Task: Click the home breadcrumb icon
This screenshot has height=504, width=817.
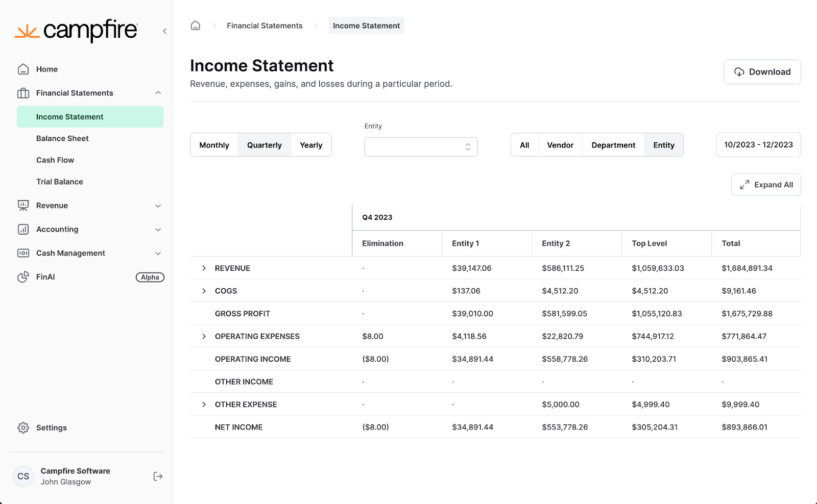Action: (x=195, y=26)
